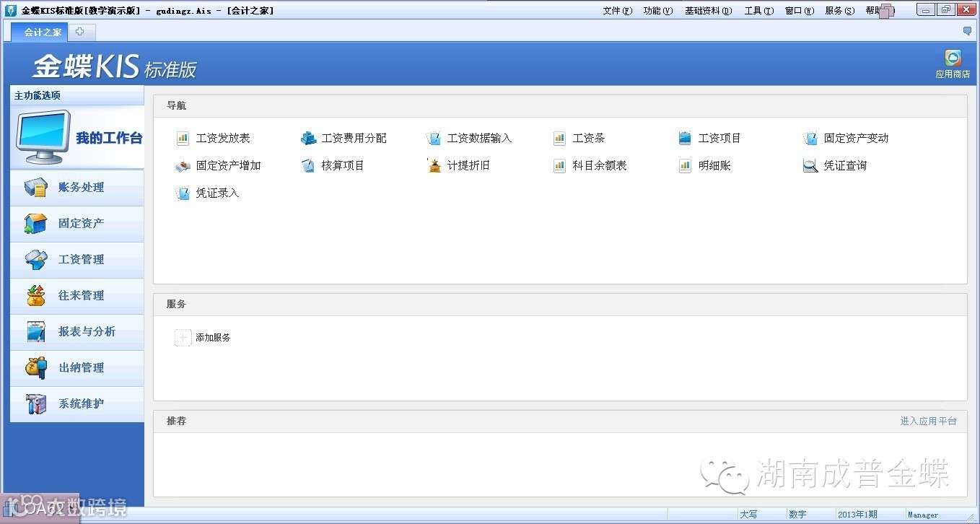Open the 窗口(W) menu
The height and width of the screenshot is (524, 980).
[799, 11]
